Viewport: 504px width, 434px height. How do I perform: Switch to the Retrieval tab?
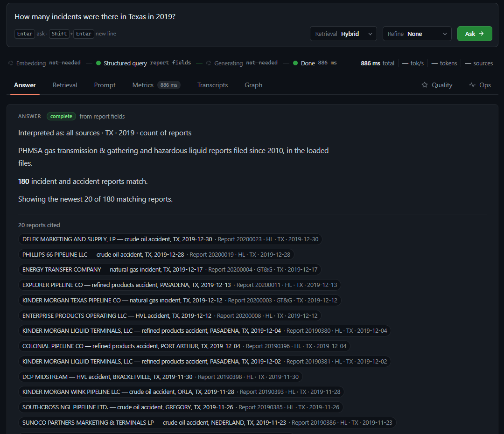click(65, 85)
